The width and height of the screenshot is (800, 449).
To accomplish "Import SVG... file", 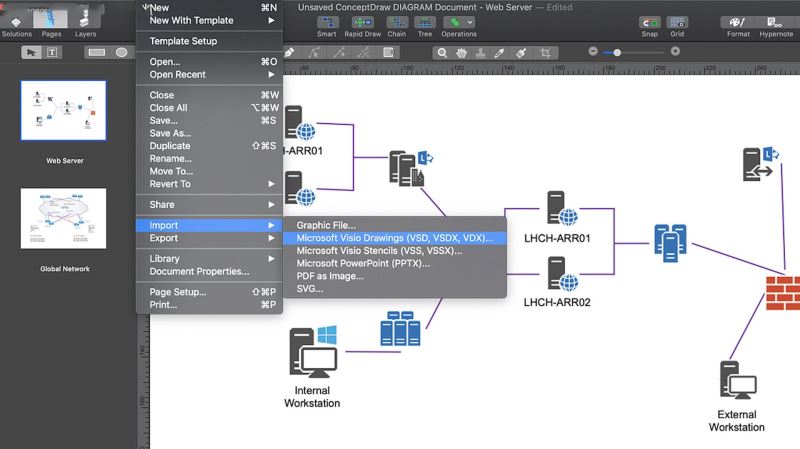I will coord(395,289).
